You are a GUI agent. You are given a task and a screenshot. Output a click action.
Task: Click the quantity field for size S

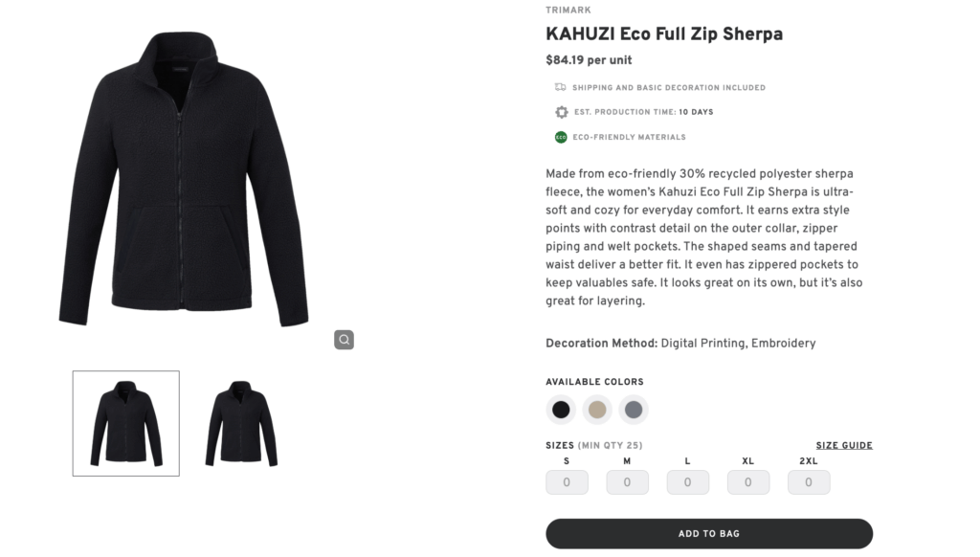coord(567,481)
